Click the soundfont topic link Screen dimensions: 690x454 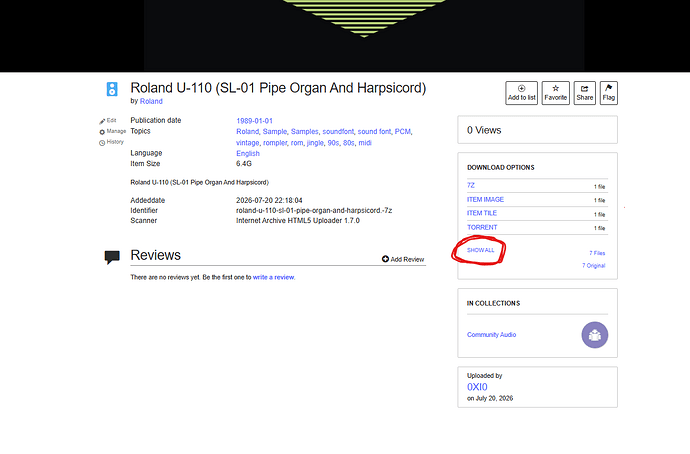point(338,132)
